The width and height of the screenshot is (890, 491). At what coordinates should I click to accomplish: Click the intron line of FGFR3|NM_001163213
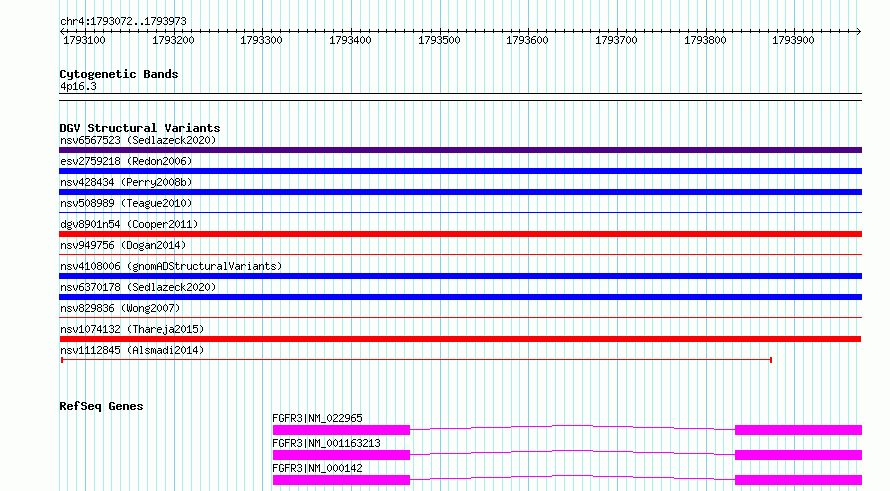click(572, 452)
